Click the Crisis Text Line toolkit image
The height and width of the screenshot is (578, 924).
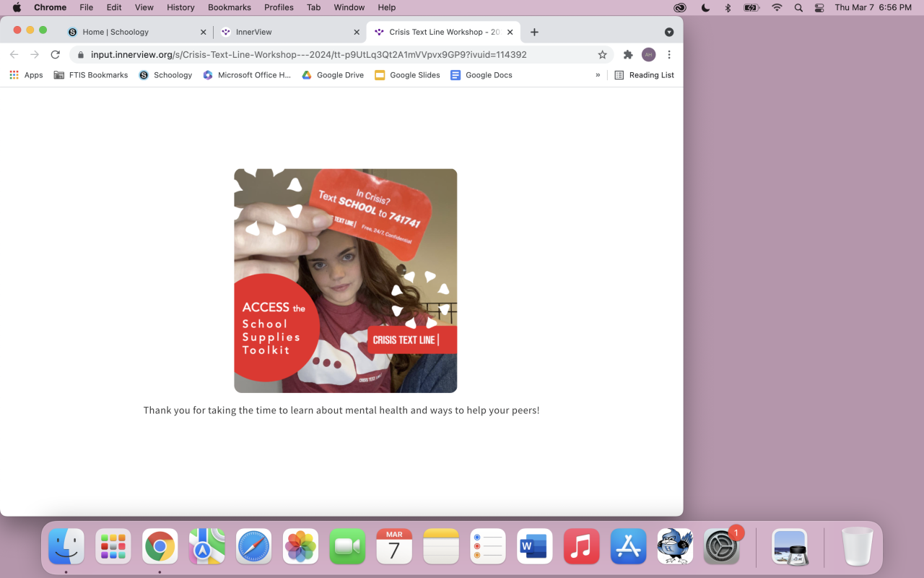pyautogui.click(x=346, y=281)
